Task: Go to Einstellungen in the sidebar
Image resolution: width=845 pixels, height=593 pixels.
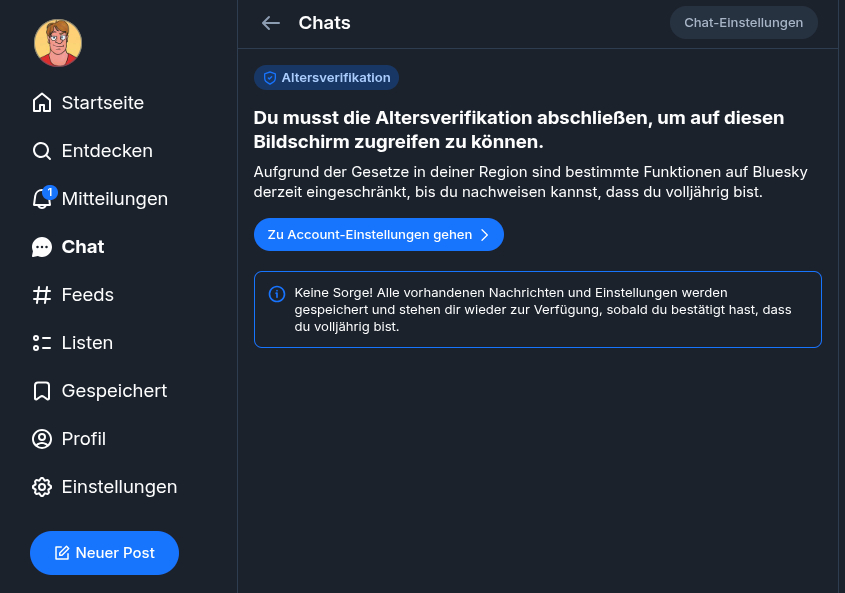Action: [x=119, y=487]
